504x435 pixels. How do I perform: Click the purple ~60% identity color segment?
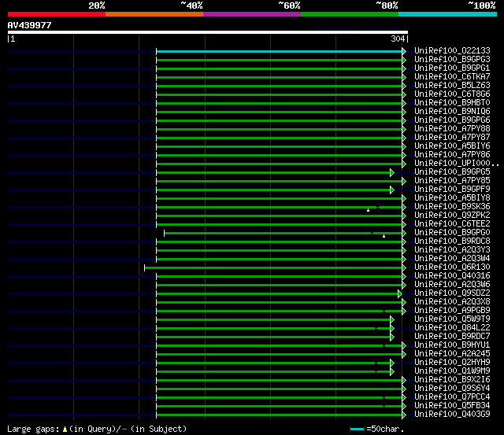pos(252,14)
